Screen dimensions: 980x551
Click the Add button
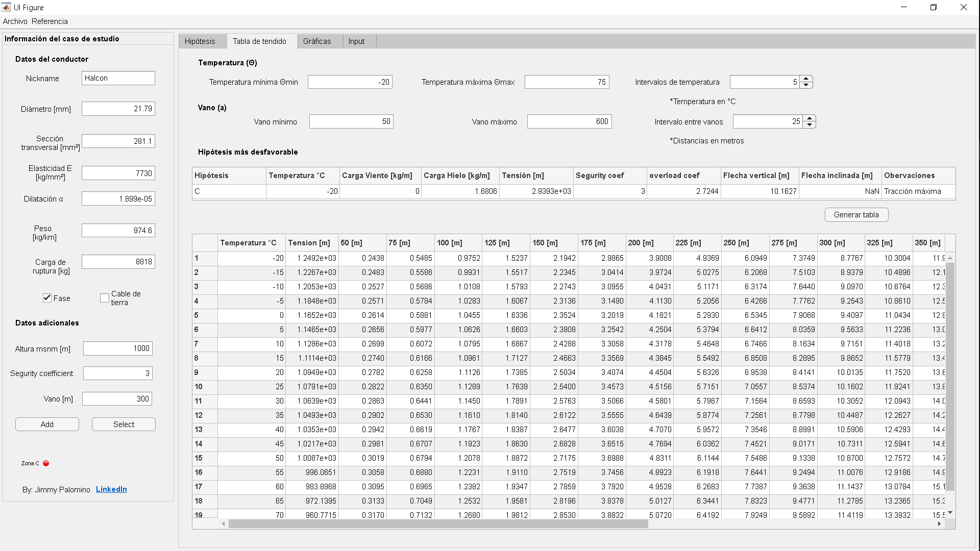47,424
